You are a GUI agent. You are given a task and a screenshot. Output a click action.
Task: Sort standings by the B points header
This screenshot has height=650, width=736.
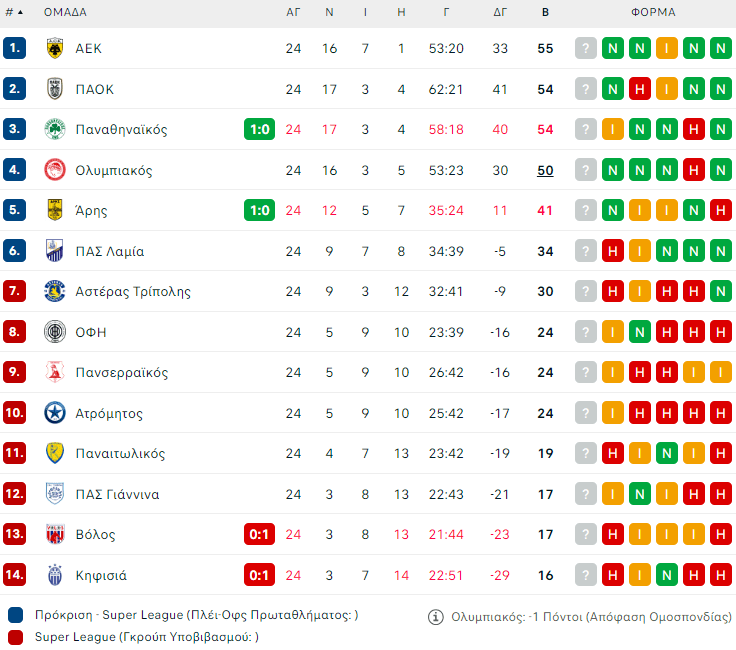[x=545, y=13]
